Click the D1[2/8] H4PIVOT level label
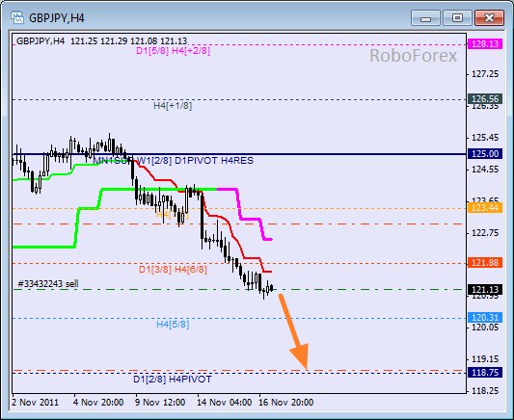Viewport: 514px width, 420px height. pos(173,380)
